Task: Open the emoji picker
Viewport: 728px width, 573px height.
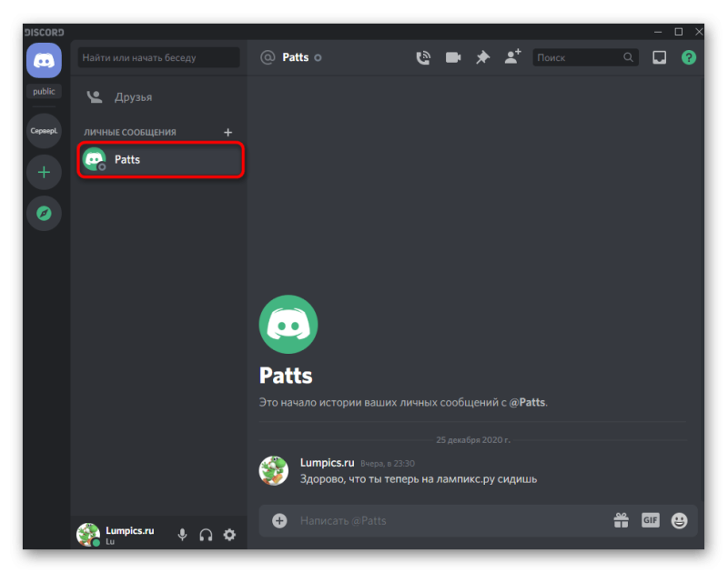Action: tap(679, 520)
